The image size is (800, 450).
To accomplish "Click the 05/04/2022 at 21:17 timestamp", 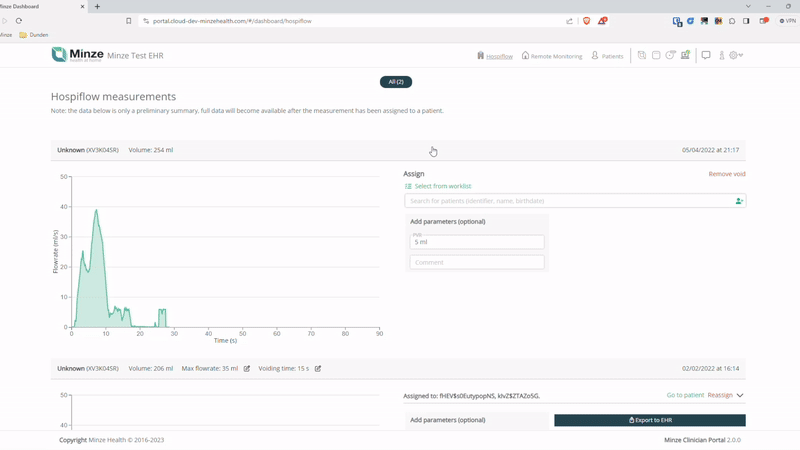I will (710, 150).
